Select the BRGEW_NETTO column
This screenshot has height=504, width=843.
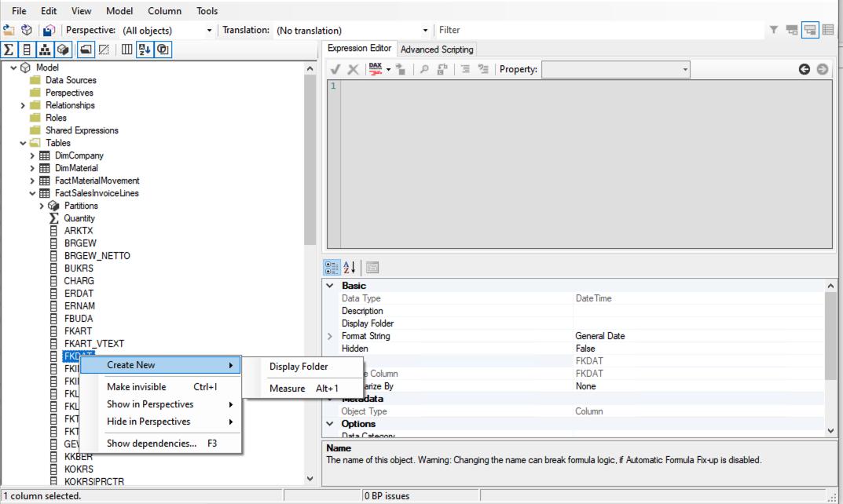97,256
